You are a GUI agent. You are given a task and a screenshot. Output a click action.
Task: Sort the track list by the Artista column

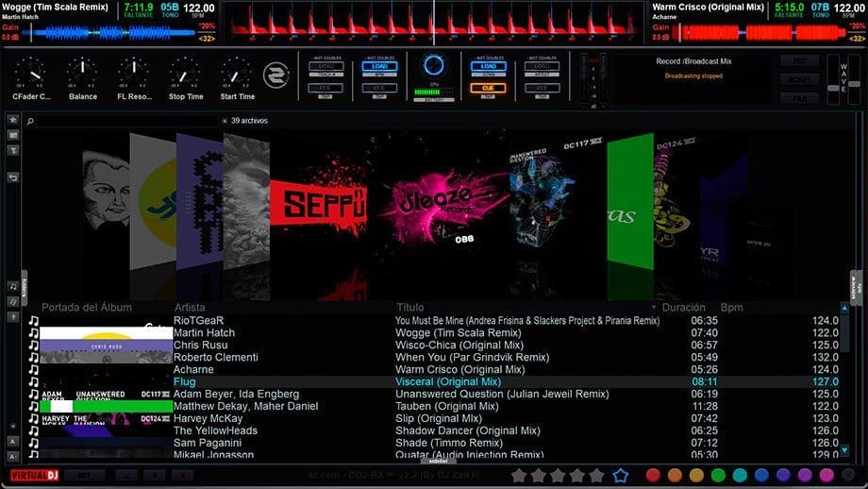[x=190, y=308]
